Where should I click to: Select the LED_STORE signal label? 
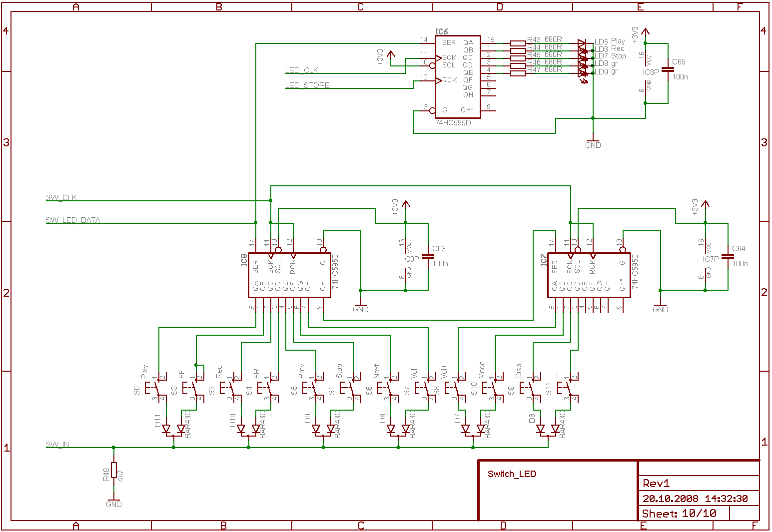point(307,85)
